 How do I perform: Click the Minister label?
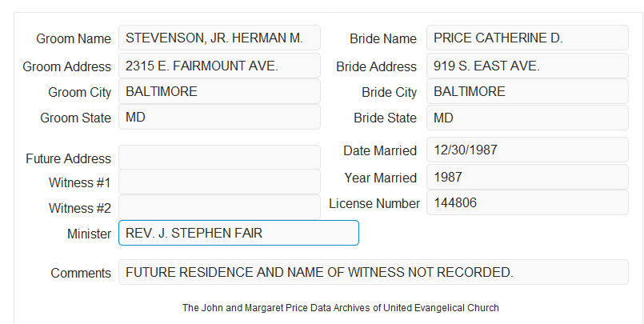(x=89, y=234)
